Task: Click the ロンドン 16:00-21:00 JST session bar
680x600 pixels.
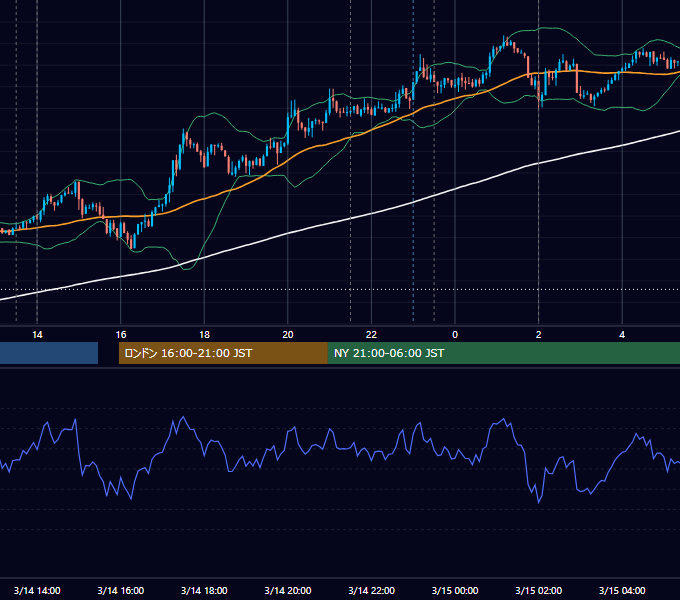Action: tap(223, 353)
